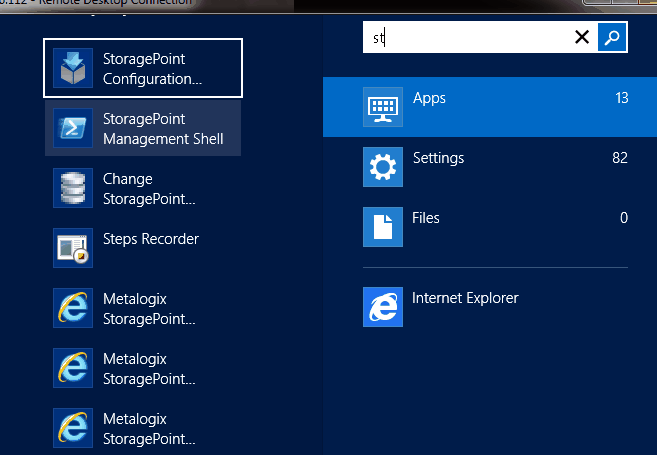The image size is (657, 455).
Task: Click the Apps keyboard-monitor icon
Action: pos(382,107)
